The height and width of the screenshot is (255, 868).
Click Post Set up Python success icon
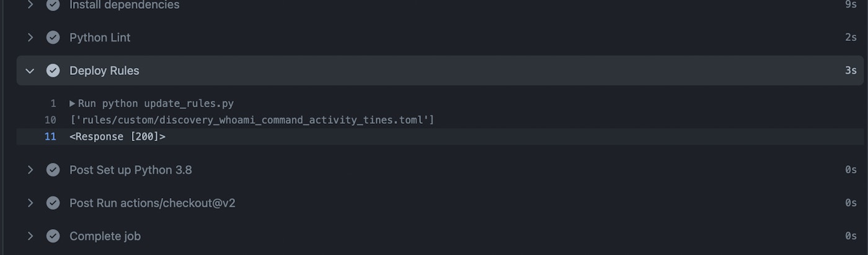point(53,170)
